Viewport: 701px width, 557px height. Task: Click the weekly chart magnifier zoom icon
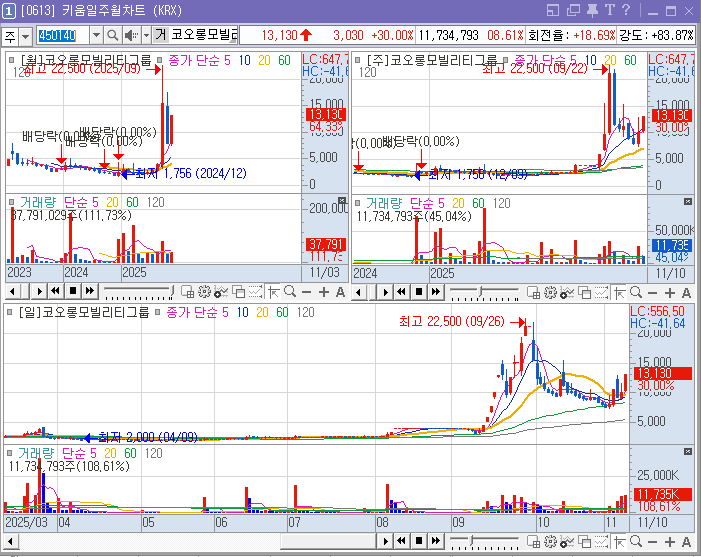pyautogui.click(x=636, y=293)
